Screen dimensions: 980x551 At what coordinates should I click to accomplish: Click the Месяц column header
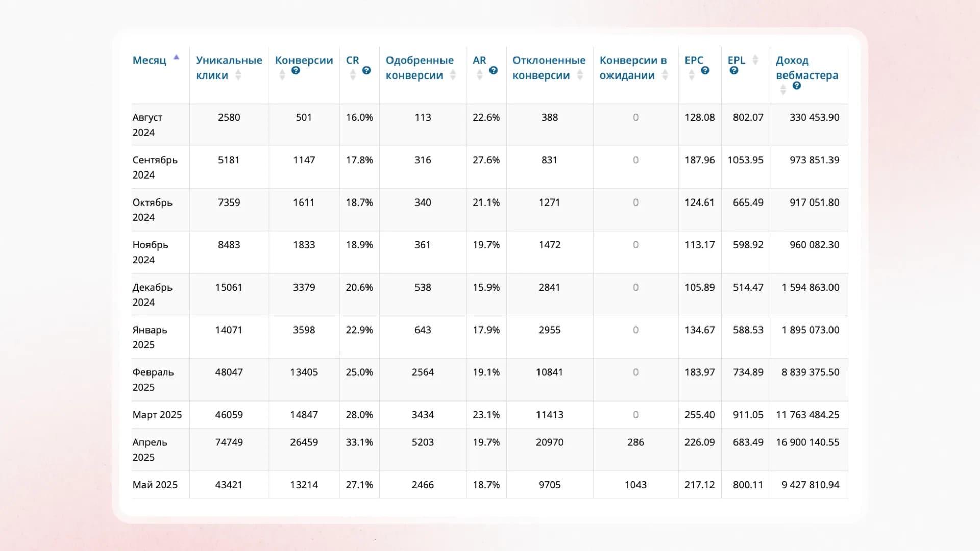pyautogui.click(x=150, y=60)
